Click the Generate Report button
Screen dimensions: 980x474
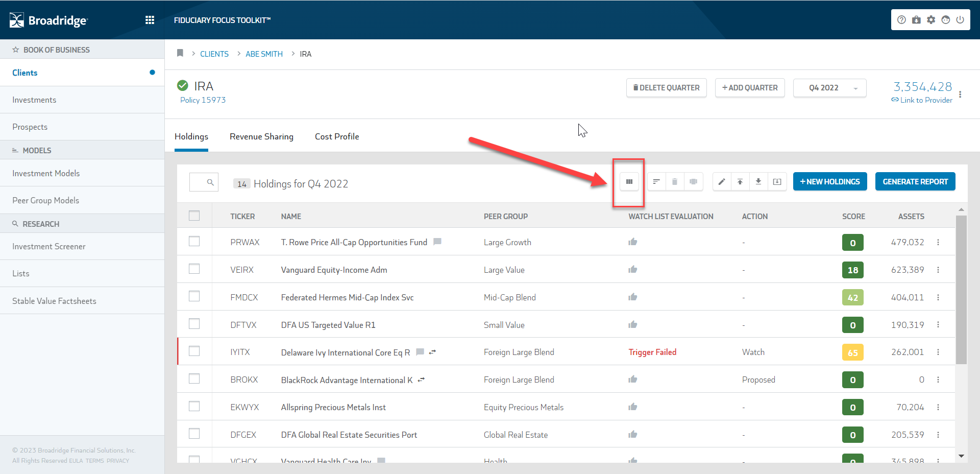pyautogui.click(x=915, y=182)
